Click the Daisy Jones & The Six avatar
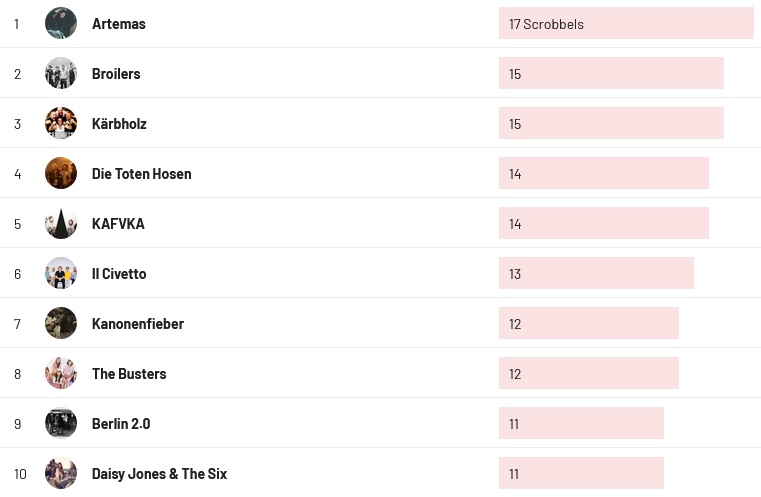The height and width of the screenshot is (497, 761). (x=61, y=473)
